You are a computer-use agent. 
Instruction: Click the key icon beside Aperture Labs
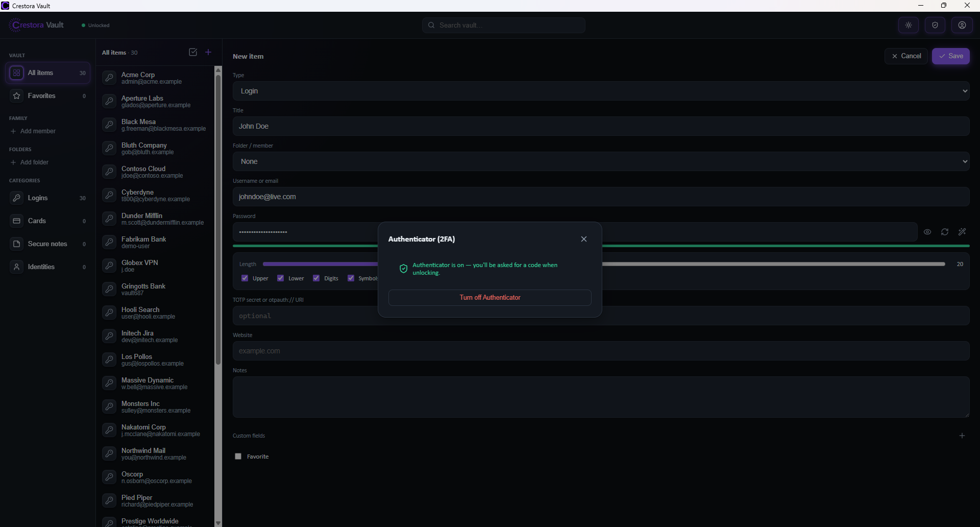coord(109,101)
